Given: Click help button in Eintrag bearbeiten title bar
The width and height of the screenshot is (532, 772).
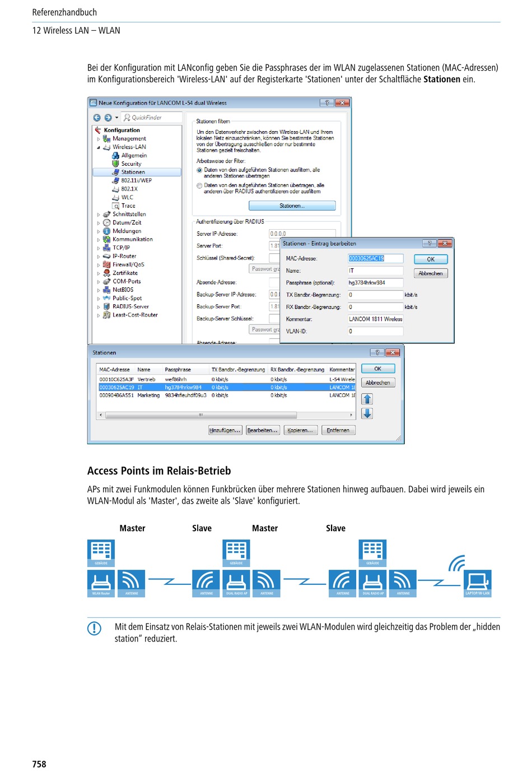Looking at the screenshot, I should [430, 243].
